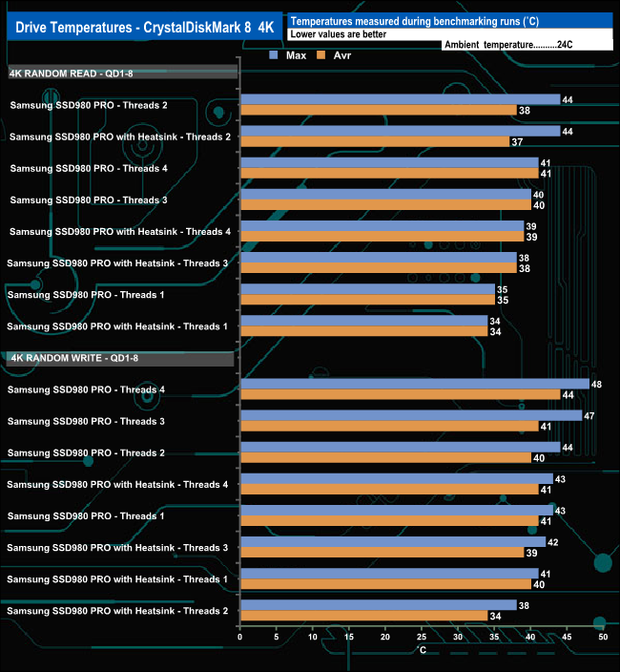This screenshot has height=672, width=620.
Task: Click the value label '47'
Action: (x=589, y=416)
